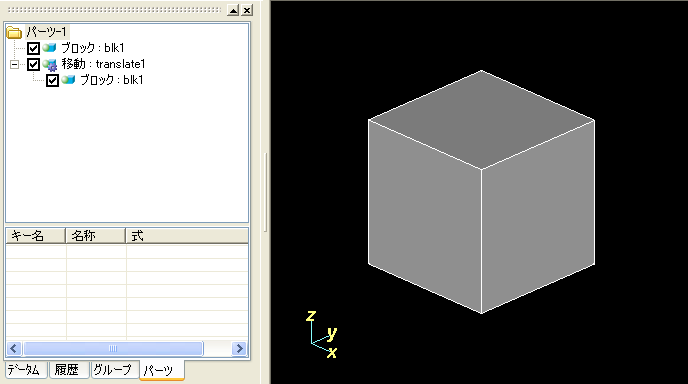
Task: Click the 式 column header
Action: (187, 236)
